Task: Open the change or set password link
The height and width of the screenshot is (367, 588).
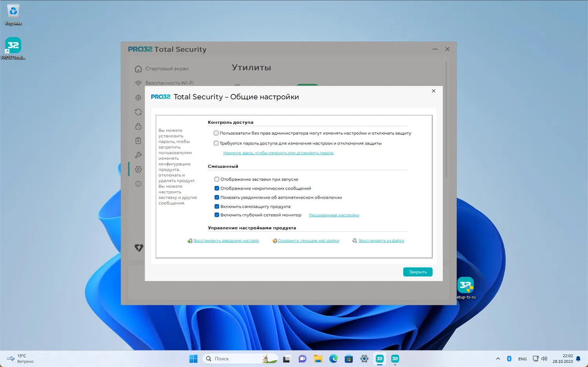Action: (x=278, y=153)
